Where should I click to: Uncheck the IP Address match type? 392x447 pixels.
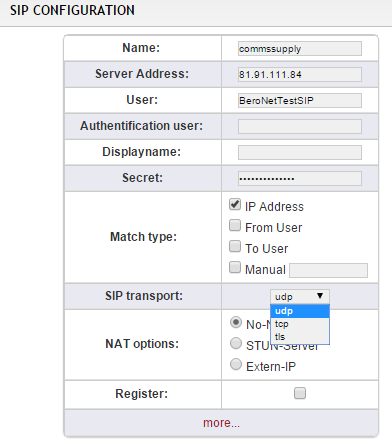(x=235, y=204)
